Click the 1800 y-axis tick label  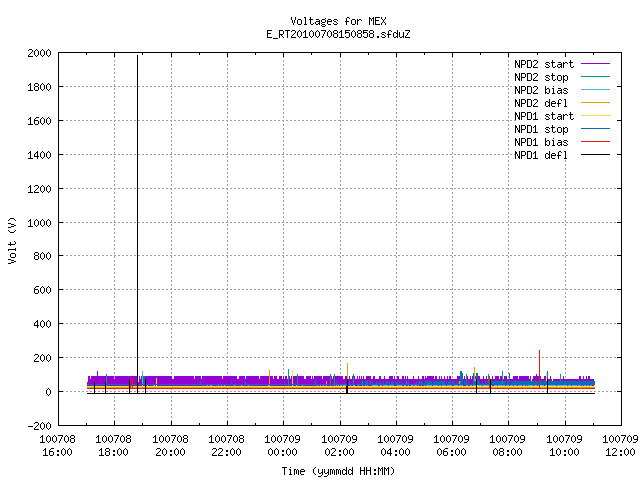tap(39, 87)
